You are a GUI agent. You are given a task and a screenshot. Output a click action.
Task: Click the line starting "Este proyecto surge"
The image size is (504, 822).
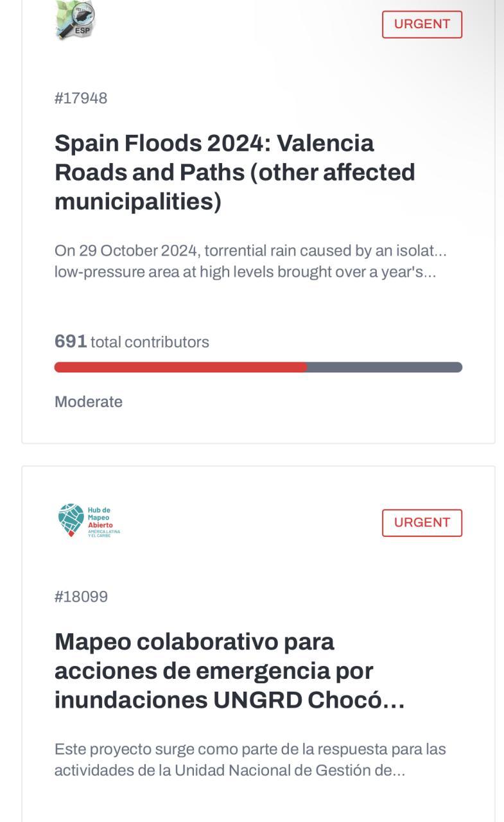250,749
